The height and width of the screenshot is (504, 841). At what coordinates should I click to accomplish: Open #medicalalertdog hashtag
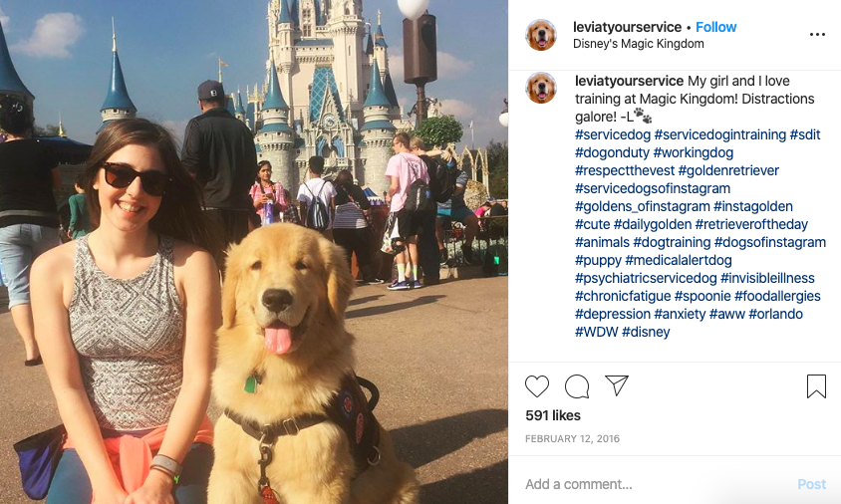(679, 260)
